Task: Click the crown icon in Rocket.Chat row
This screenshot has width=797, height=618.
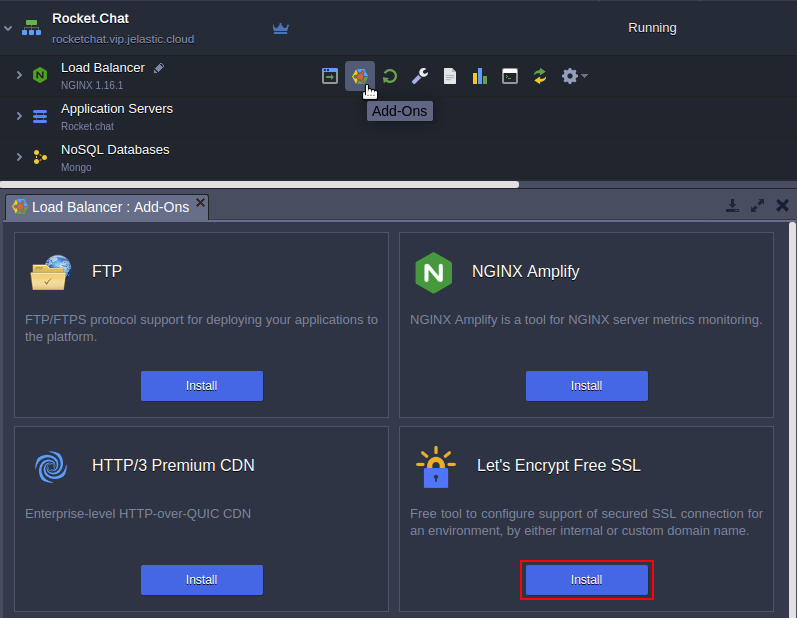Action: coord(281,28)
